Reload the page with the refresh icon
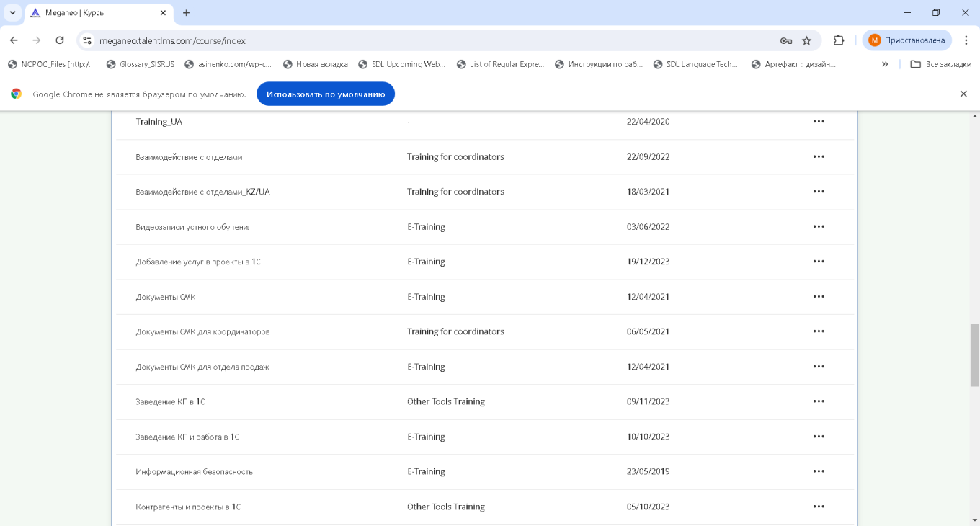The image size is (980, 526). pos(60,40)
